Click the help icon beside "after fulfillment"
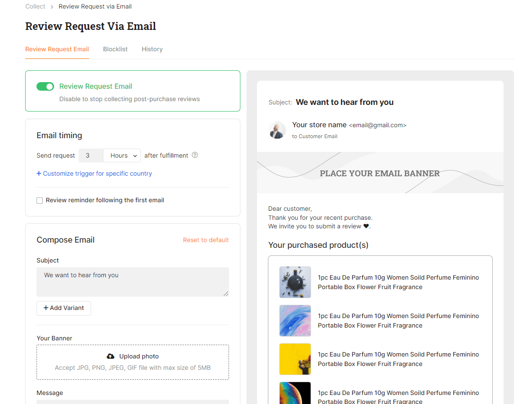The height and width of the screenshot is (404, 532). coord(195,155)
